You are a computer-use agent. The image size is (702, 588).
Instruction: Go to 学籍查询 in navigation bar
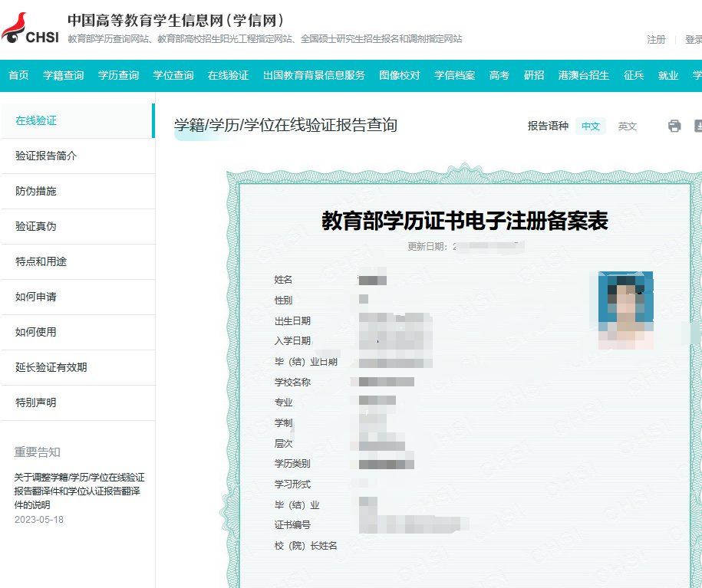pos(63,75)
